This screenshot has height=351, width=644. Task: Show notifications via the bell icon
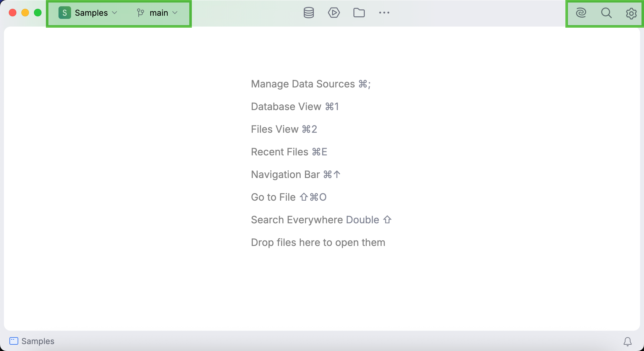628,341
